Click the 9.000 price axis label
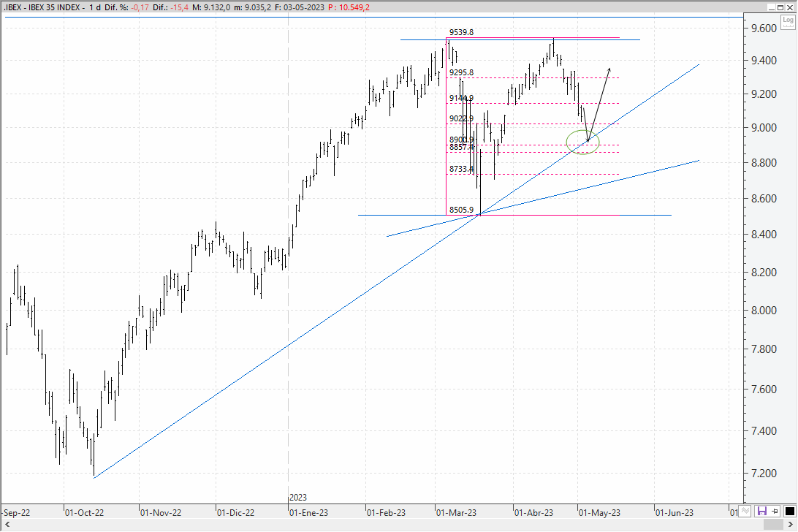The height and width of the screenshot is (532, 798). 764,128
